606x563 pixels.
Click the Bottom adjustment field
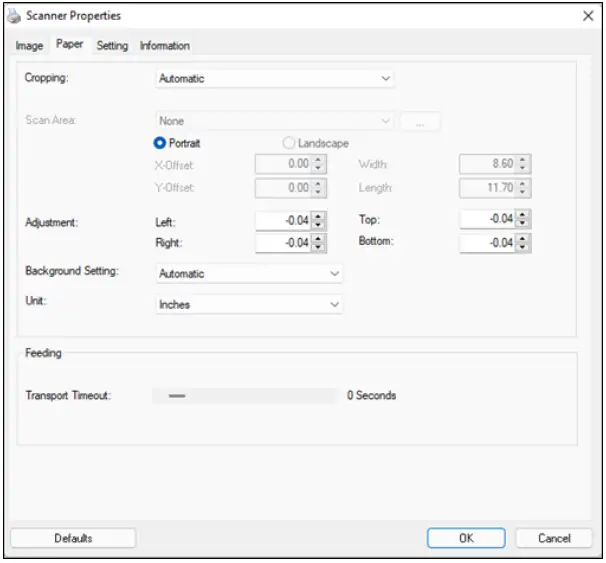tap(487, 243)
